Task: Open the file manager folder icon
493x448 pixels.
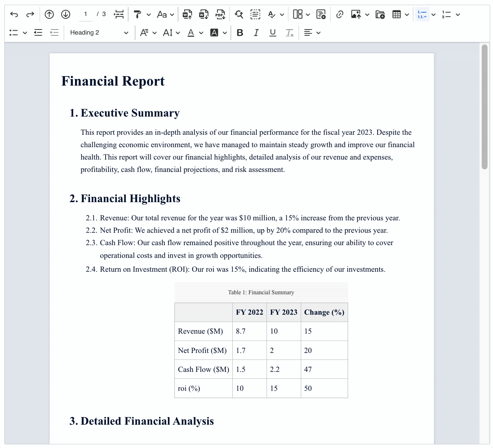Action: (x=380, y=15)
